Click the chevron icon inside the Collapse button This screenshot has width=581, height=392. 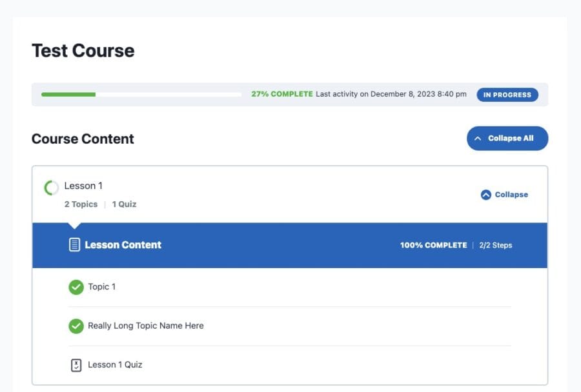pos(485,194)
